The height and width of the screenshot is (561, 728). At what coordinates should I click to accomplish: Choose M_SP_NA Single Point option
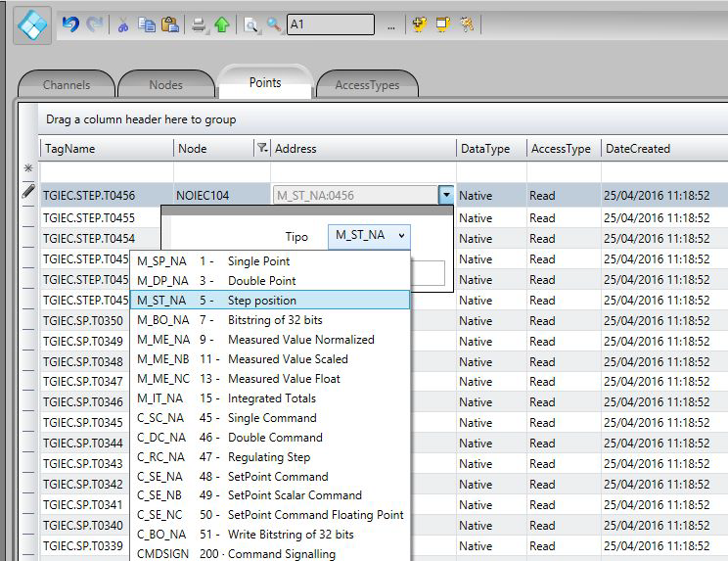pos(270,261)
